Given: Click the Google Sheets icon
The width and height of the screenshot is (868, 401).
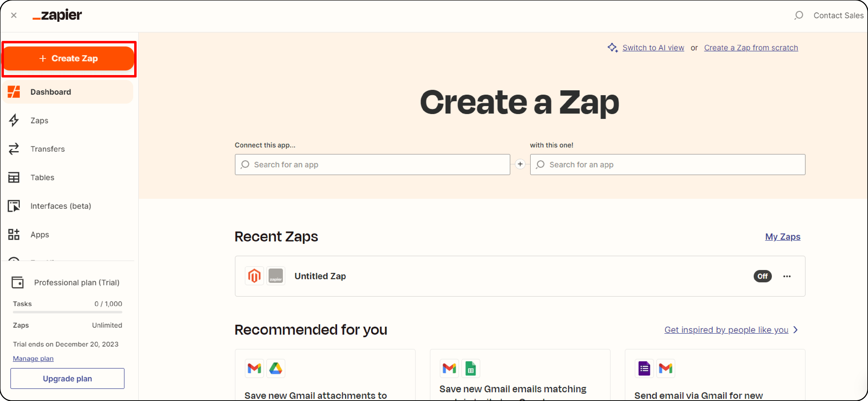Looking at the screenshot, I should (x=471, y=368).
